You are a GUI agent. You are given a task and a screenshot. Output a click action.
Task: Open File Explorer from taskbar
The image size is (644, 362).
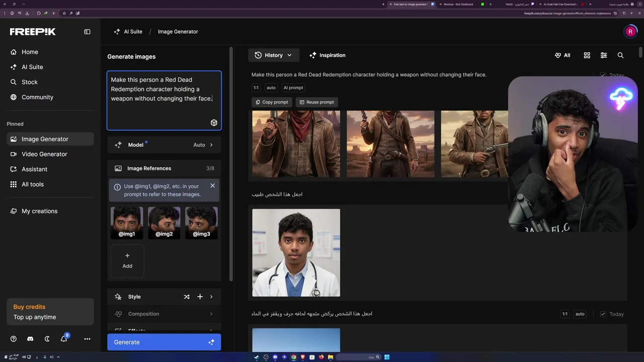(x=331, y=357)
